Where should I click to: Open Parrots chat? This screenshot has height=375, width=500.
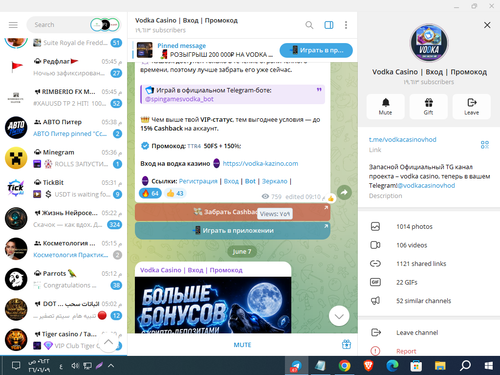63,279
